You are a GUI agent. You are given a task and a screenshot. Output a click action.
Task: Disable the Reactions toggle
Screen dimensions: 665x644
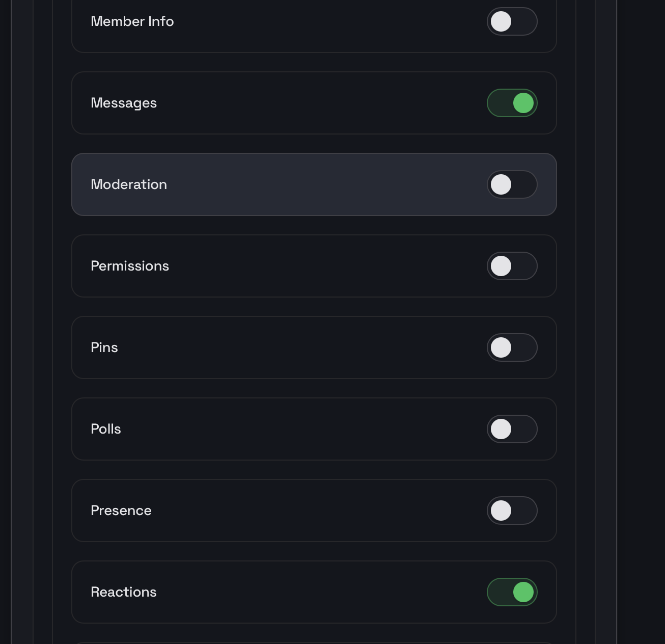point(512,592)
